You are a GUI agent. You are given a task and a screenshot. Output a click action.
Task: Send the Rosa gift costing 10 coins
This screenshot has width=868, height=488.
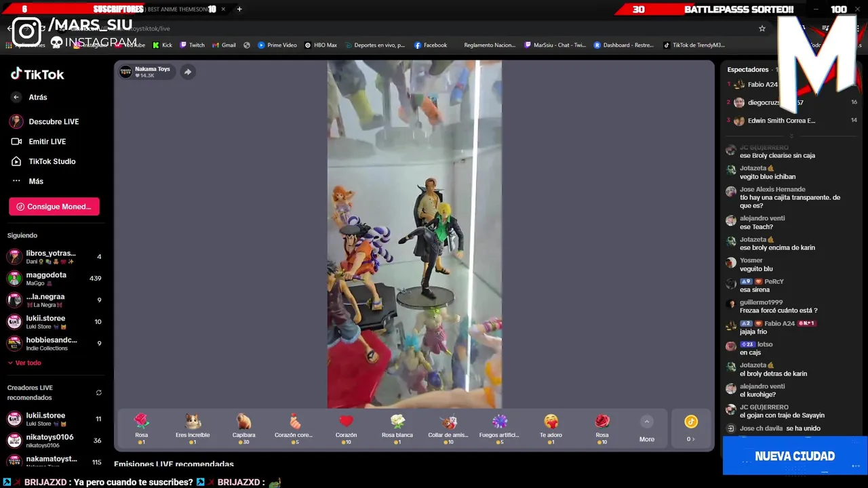[602, 429]
